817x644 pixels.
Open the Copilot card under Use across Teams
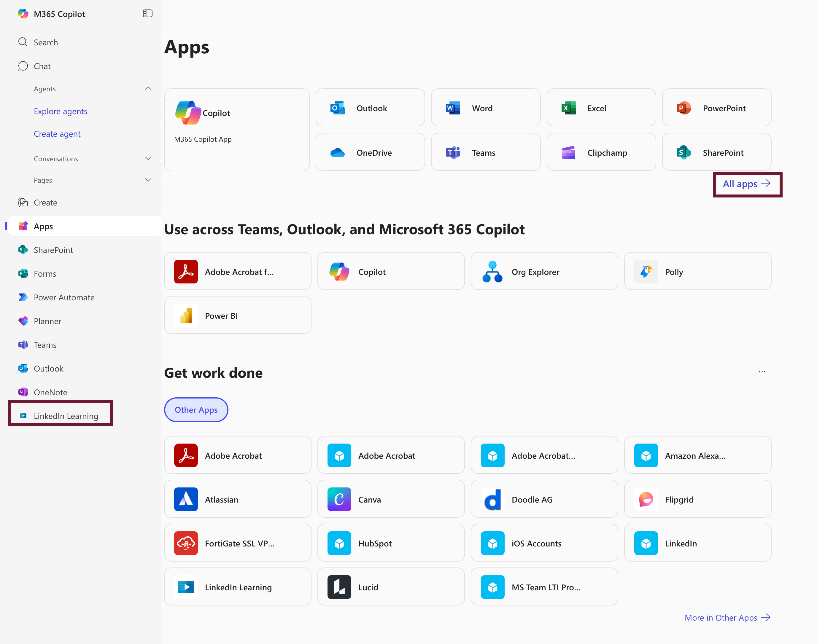[x=391, y=272]
